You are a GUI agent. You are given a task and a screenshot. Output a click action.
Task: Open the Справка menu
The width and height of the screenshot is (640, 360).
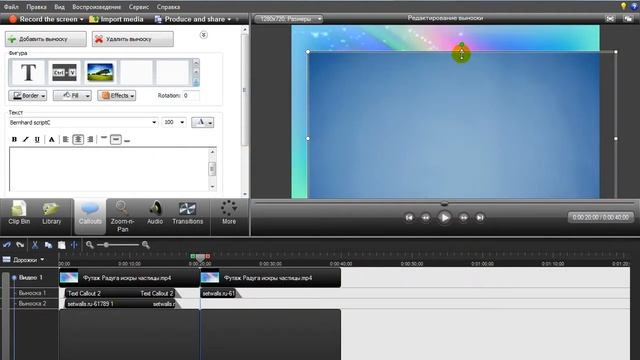(168, 7)
